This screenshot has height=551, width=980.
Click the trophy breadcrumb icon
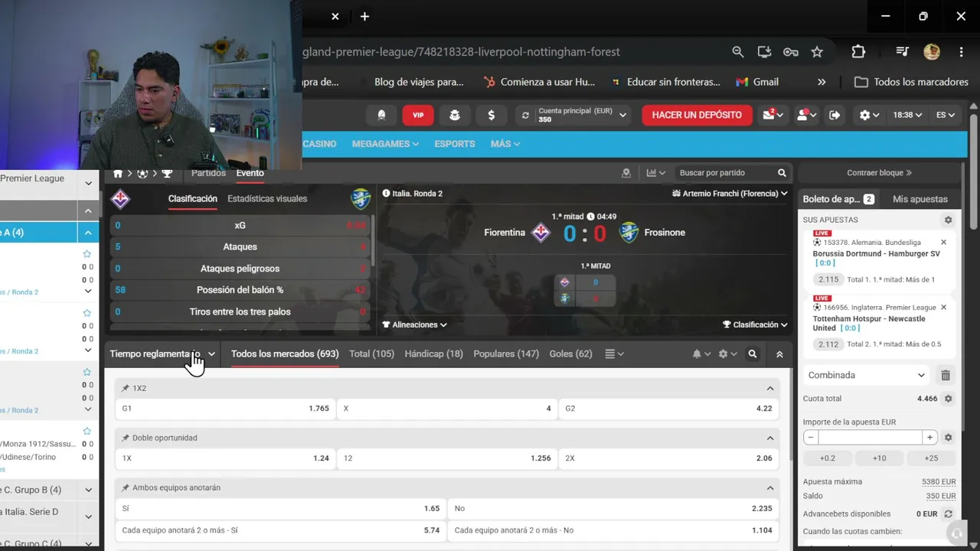point(167,174)
